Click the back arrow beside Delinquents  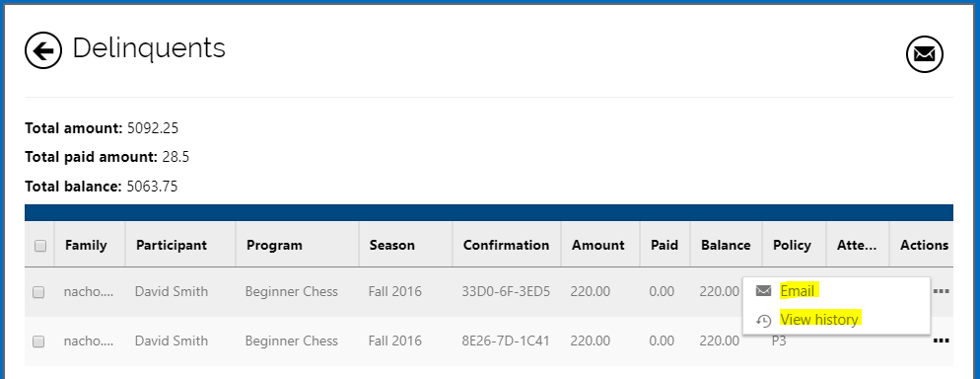coord(43,50)
